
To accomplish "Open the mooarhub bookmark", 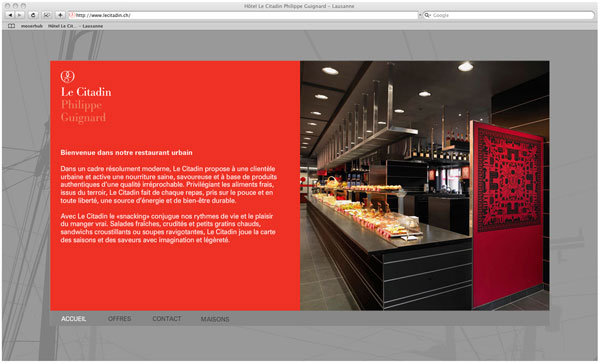I will tap(32, 26).
